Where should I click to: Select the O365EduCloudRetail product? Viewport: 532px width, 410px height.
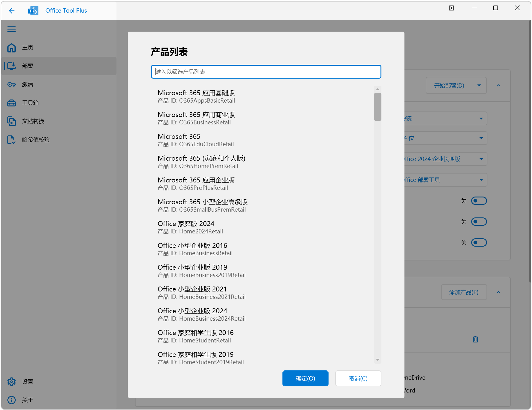pos(263,140)
